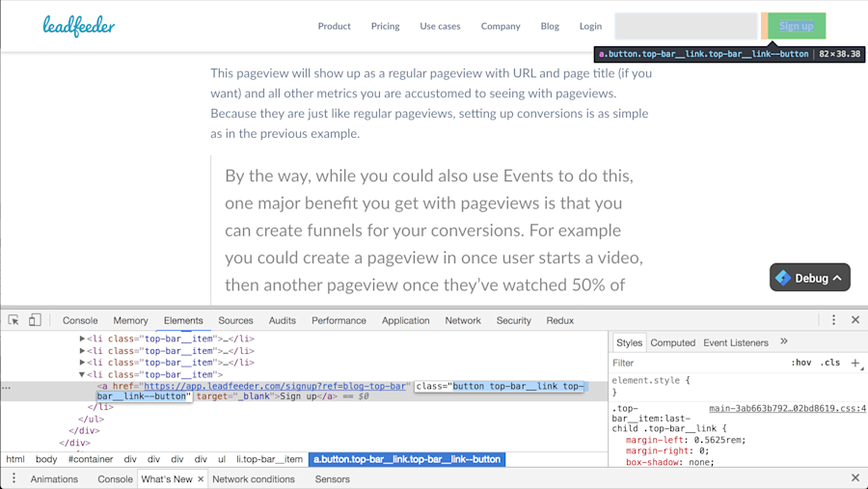The width and height of the screenshot is (868, 489).
Task: Click the green Sign up button
Action: 797,26
